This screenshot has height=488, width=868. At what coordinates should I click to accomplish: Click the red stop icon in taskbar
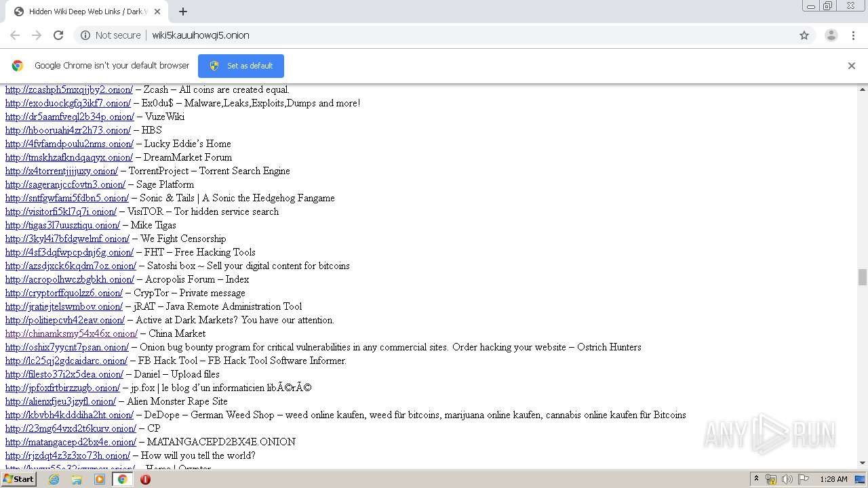(x=145, y=479)
